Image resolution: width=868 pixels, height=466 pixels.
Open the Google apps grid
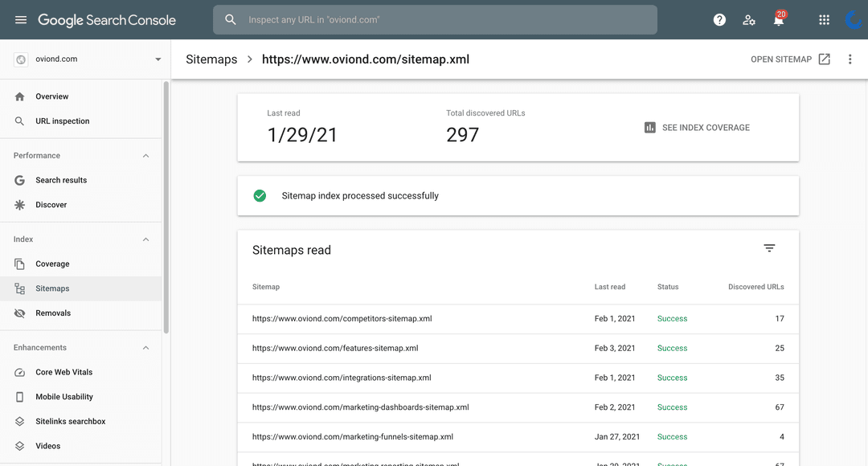[x=825, y=20]
